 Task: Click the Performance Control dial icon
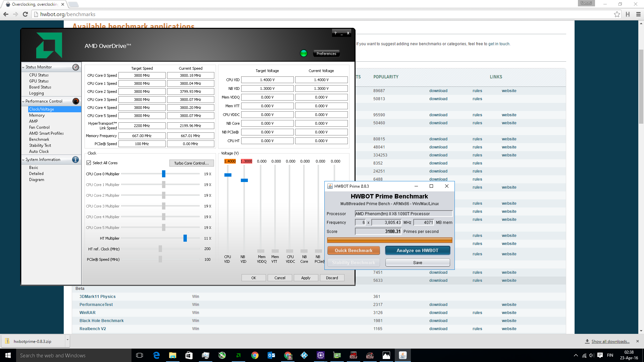tap(76, 101)
